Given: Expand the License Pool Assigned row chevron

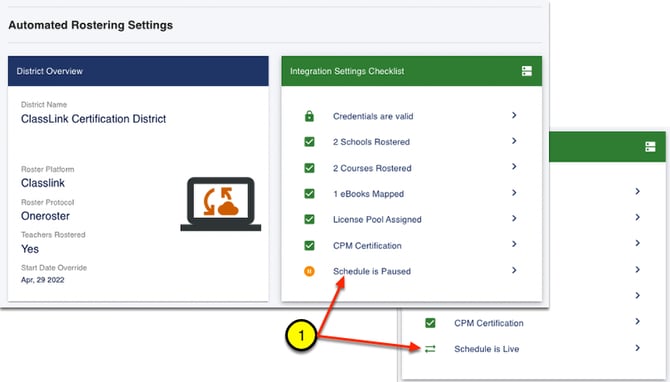Looking at the screenshot, I should pyautogui.click(x=514, y=218).
